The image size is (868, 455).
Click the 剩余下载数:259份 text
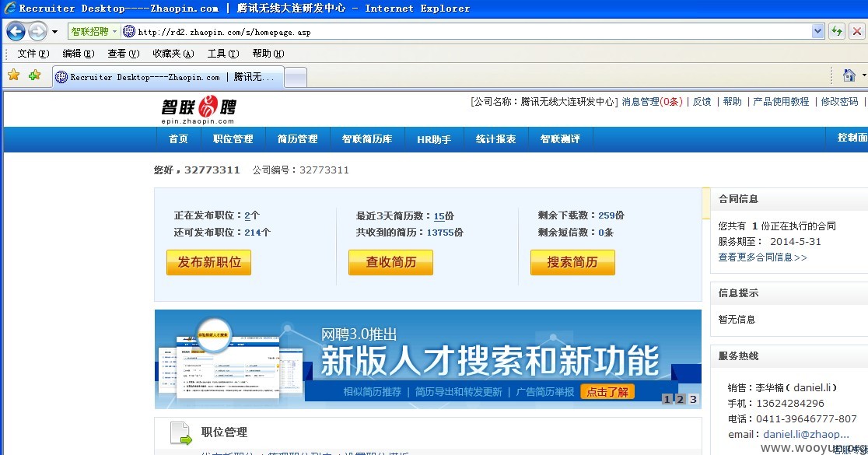pyautogui.click(x=581, y=215)
